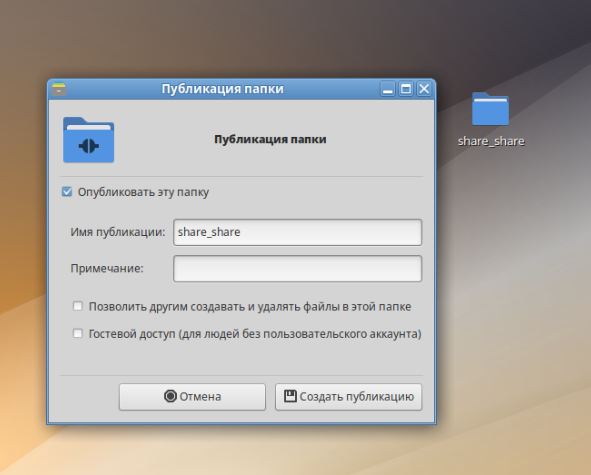Open the window menu icon in title bar

[x=58, y=89]
